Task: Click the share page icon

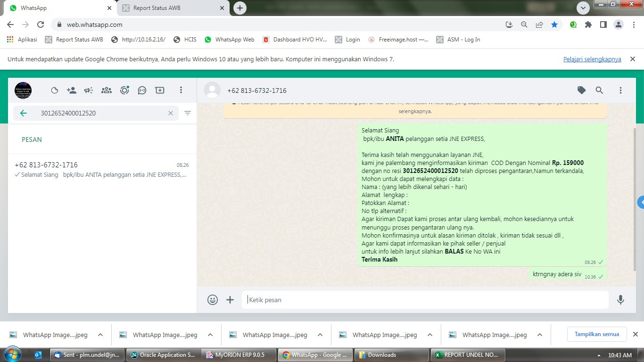Action: point(539,25)
